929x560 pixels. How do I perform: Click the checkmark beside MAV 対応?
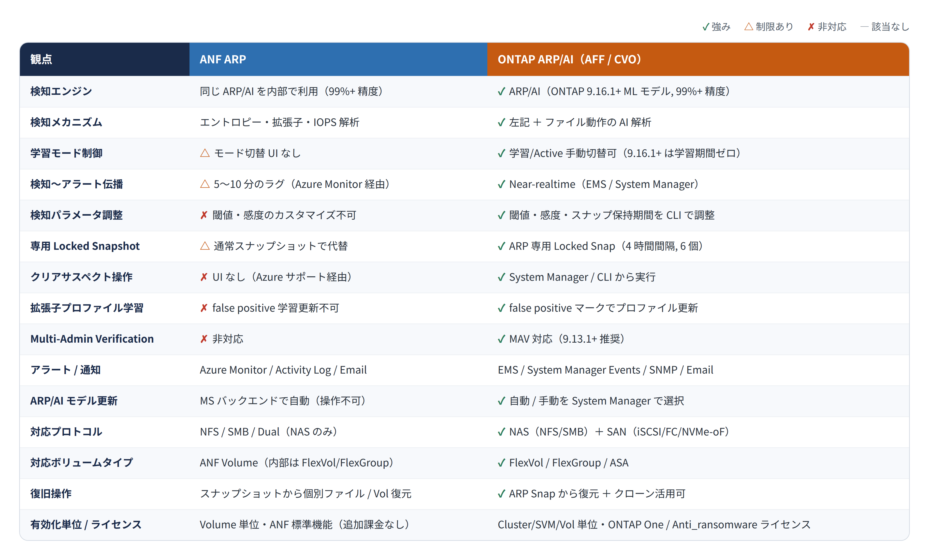[501, 339]
